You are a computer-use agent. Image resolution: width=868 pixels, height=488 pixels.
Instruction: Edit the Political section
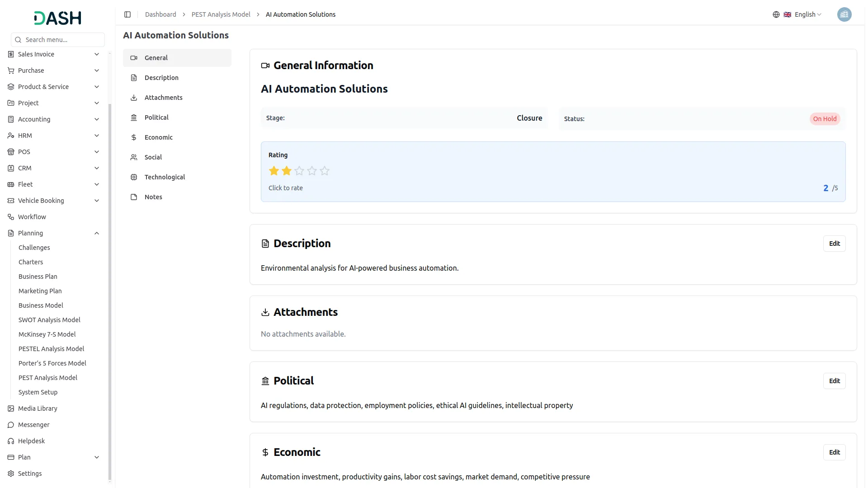pyautogui.click(x=834, y=381)
